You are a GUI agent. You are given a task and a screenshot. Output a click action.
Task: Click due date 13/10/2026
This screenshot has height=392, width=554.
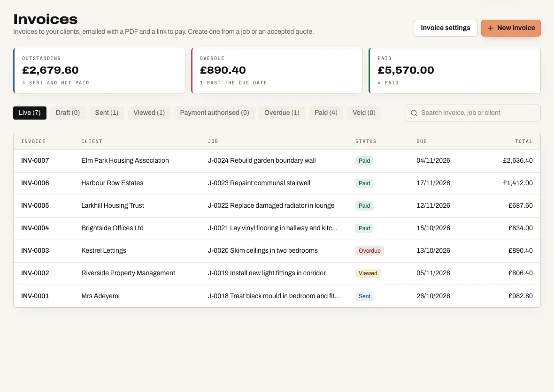coord(433,251)
